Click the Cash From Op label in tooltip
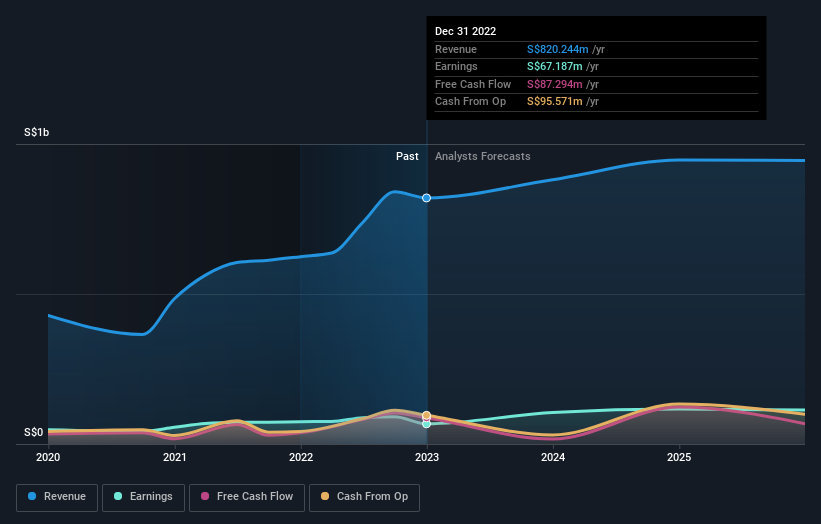The image size is (821, 524). tap(471, 102)
